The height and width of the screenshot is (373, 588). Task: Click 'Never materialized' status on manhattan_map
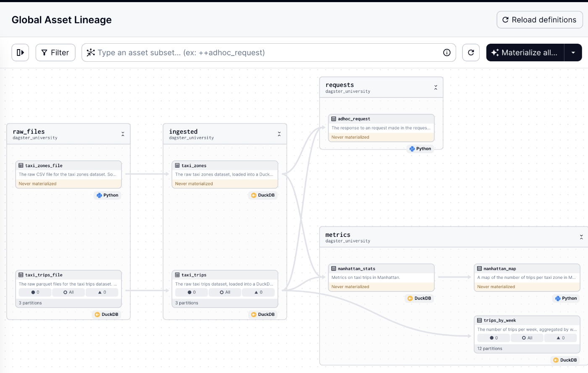point(496,287)
